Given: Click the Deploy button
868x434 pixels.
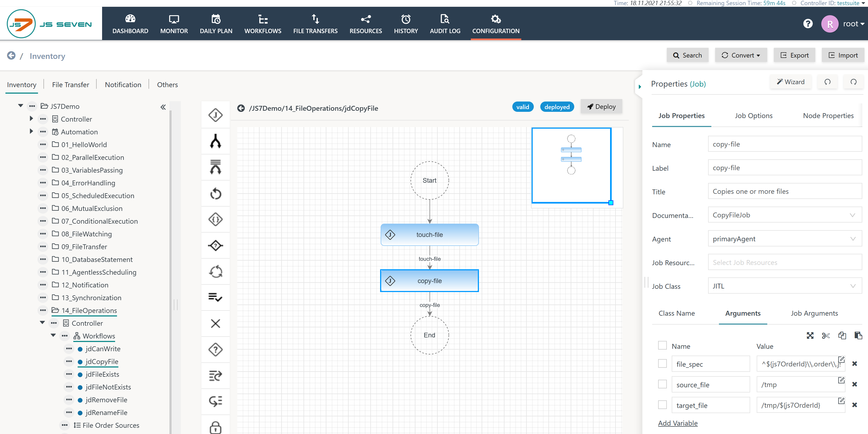Looking at the screenshot, I should pos(601,106).
